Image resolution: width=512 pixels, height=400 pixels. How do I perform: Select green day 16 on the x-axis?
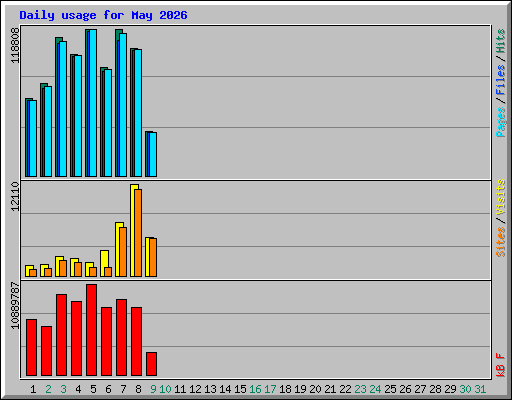(x=255, y=389)
